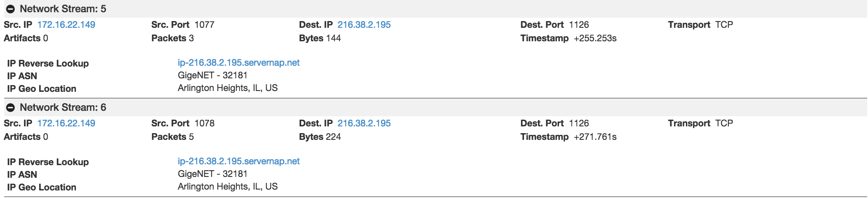
Task: Click Stream 6 Bytes 224 value
Action: click(333, 137)
